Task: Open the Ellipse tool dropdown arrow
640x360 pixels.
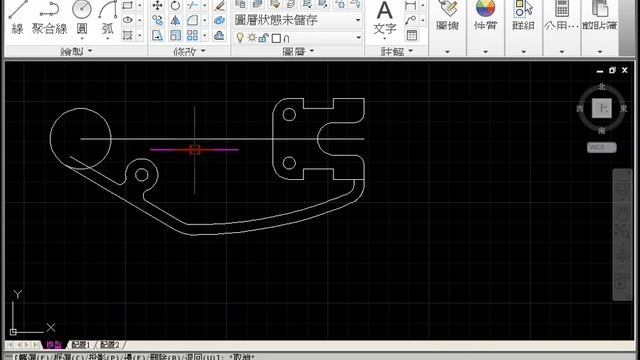Action: pyautogui.click(x=140, y=20)
